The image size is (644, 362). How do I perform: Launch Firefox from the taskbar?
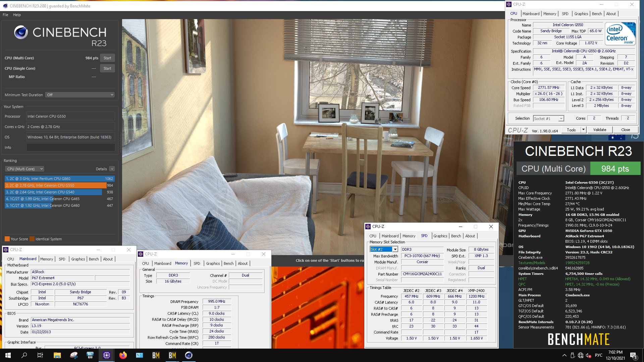[123, 355]
